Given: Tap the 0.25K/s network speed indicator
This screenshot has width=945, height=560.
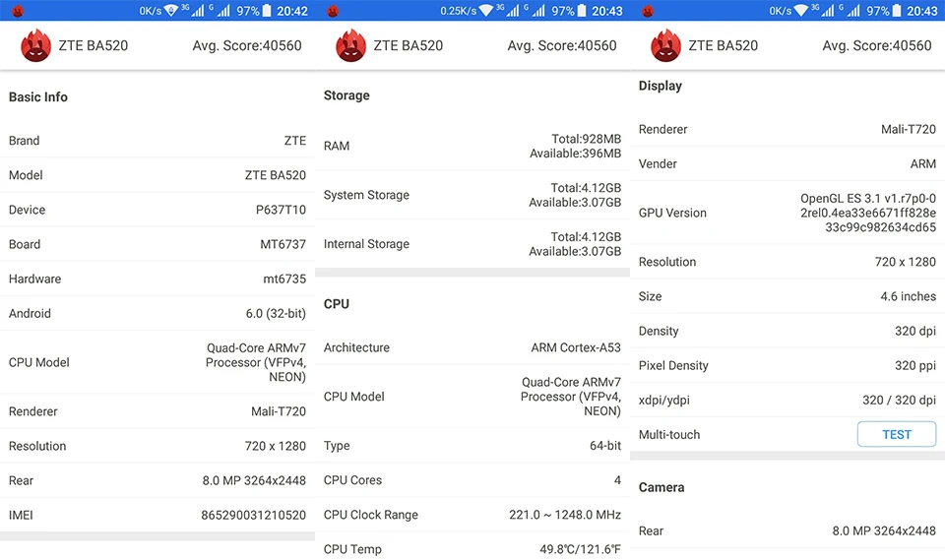Looking at the screenshot, I should [458, 11].
